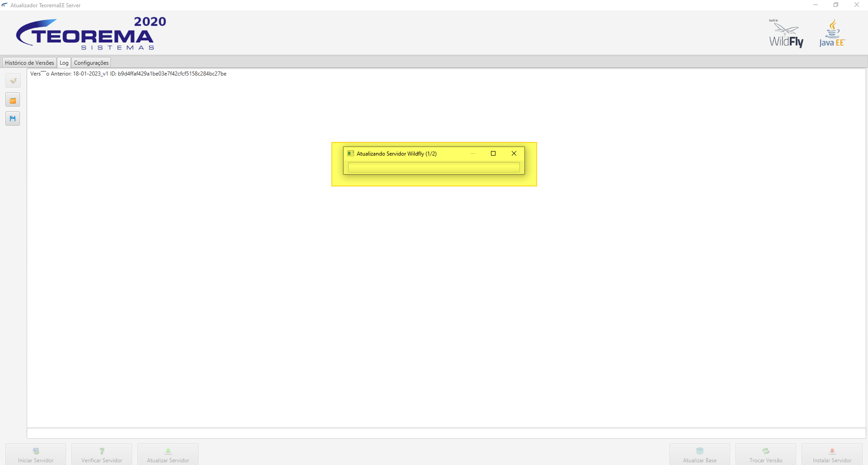Click the Atualizar Servidor button
The image size is (868, 465).
click(x=168, y=455)
